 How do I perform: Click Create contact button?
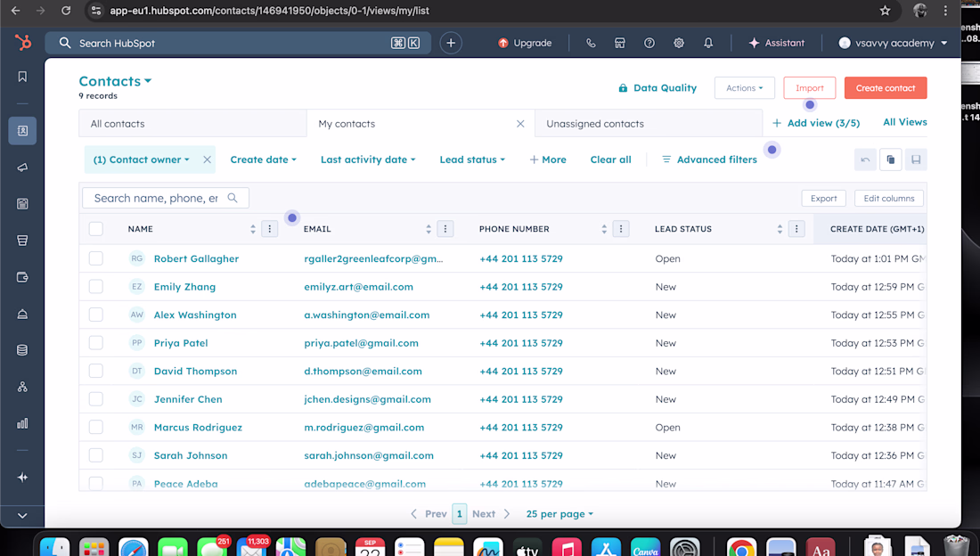click(x=886, y=88)
